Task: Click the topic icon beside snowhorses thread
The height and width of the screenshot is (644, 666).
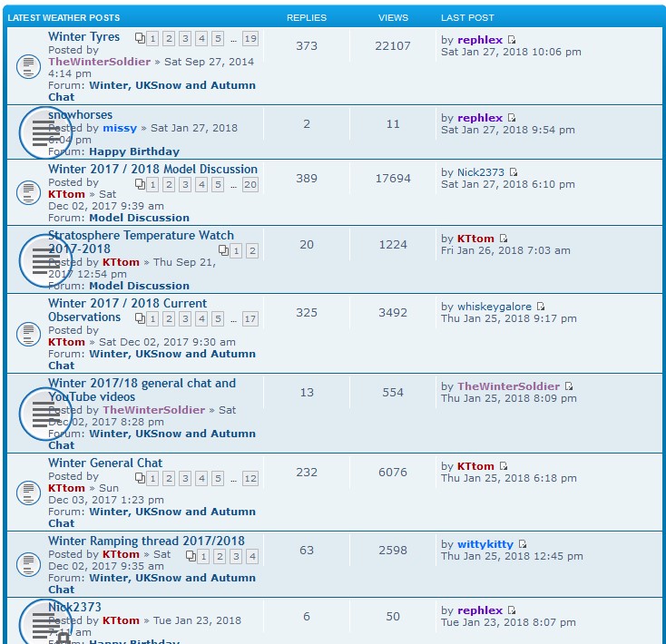Action: (45, 132)
